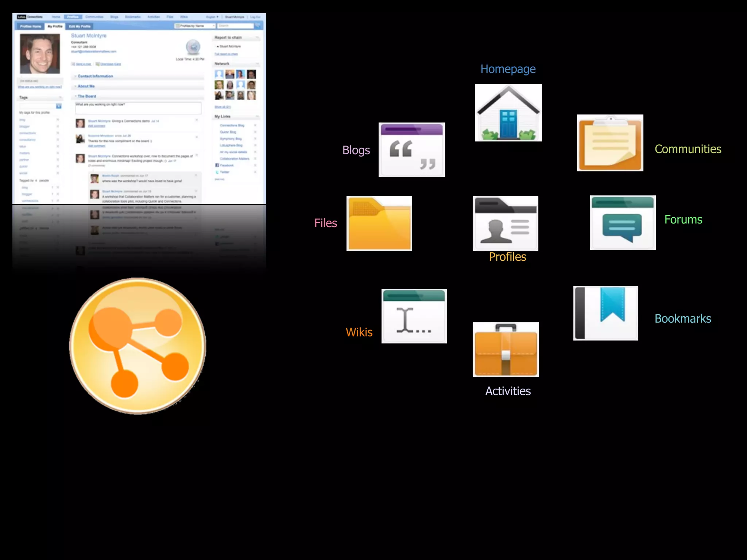Click the Send e-mail link
Image resolution: width=747 pixels, height=560 pixels.
84,64
